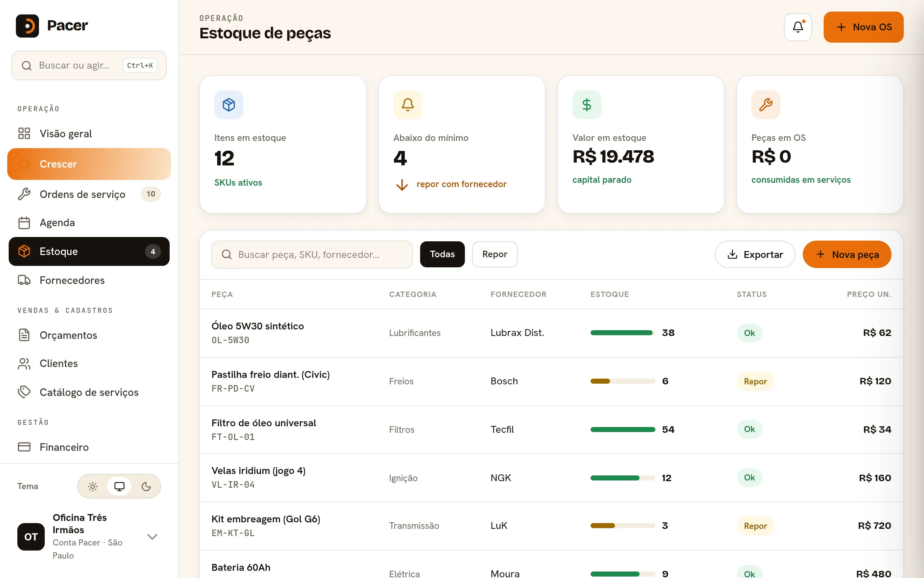Click the magnifier icon in Buscar peça field
This screenshot has height=578, width=924.
(x=227, y=255)
